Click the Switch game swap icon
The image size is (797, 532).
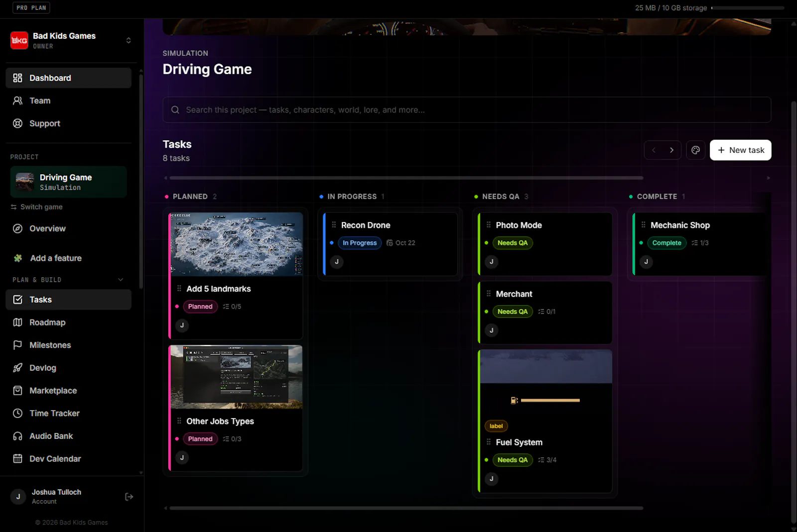click(x=14, y=207)
